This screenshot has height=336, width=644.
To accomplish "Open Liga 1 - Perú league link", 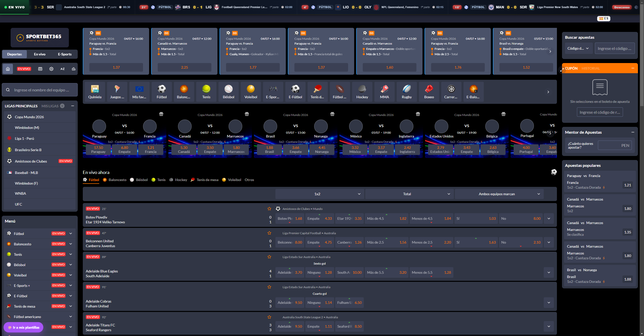I will [40, 139].
